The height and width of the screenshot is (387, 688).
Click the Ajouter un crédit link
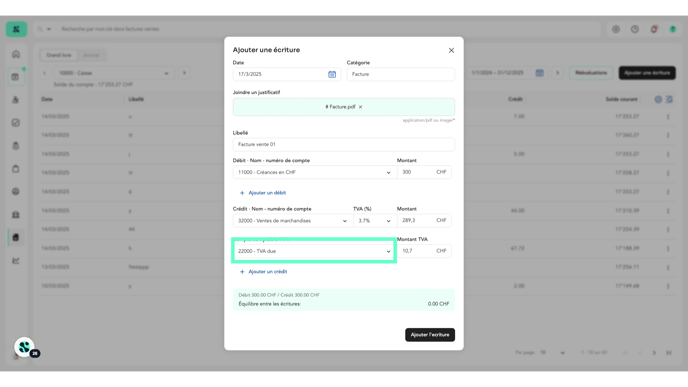263,272
